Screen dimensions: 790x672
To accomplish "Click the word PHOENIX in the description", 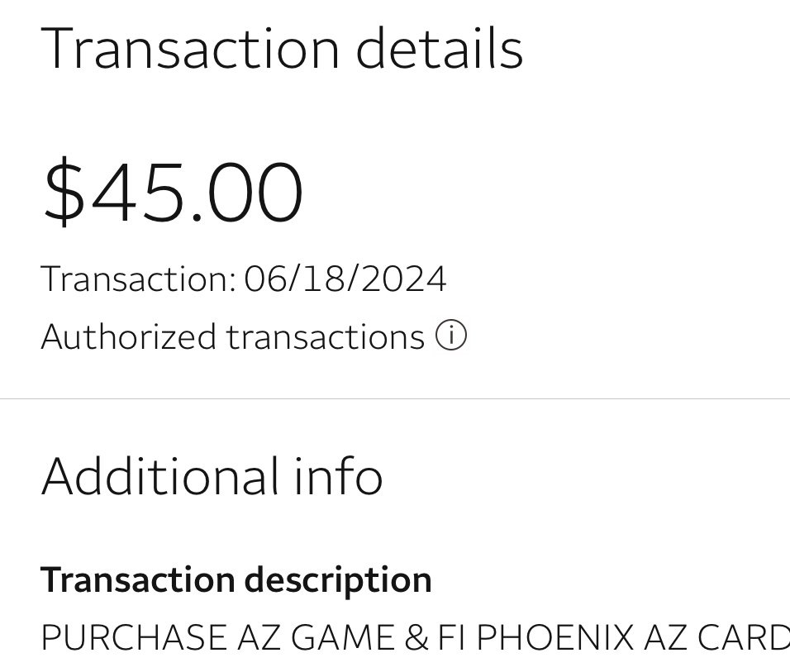I will (555, 637).
